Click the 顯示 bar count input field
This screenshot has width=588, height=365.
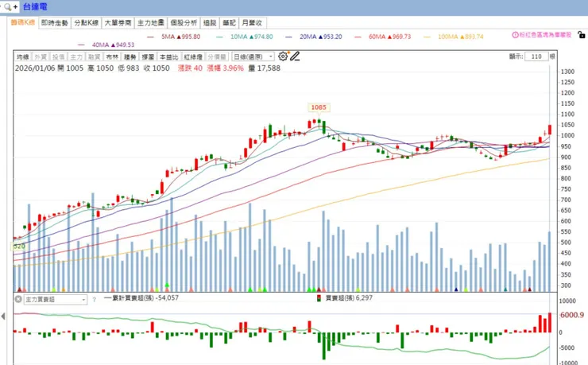536,56
